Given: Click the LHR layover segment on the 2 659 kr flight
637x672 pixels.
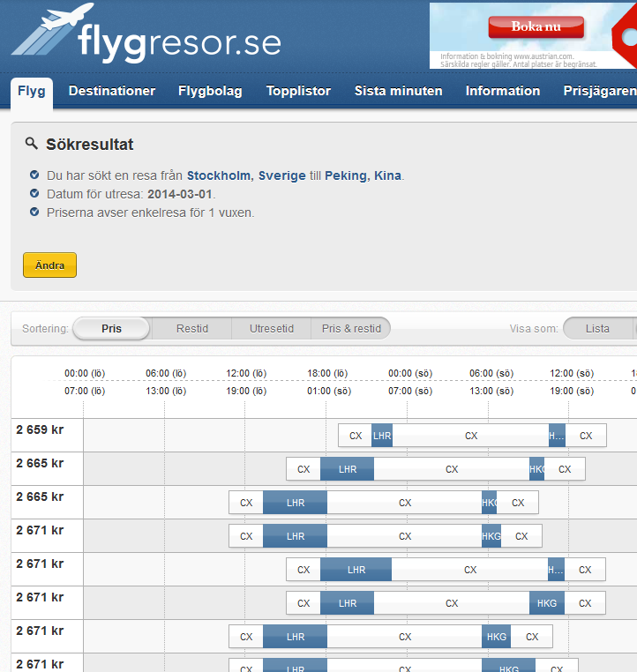Looking at the screenshot, I should click(x=382, y=436).
